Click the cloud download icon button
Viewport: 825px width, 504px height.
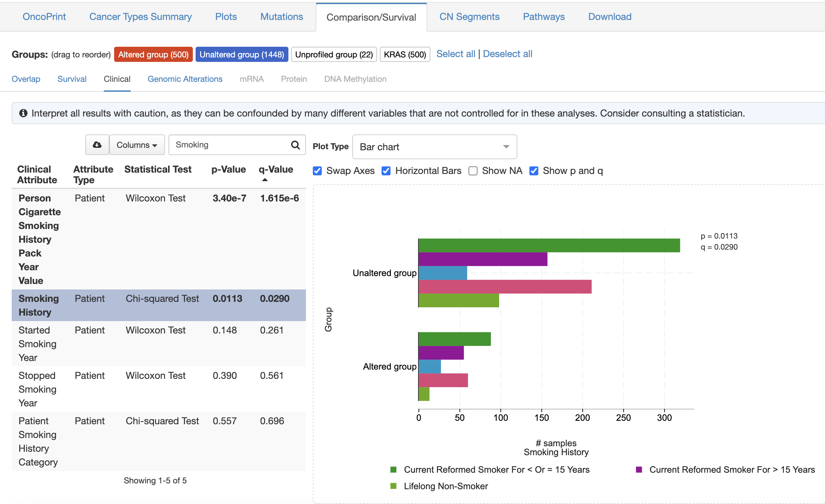[x=97, y=145]
